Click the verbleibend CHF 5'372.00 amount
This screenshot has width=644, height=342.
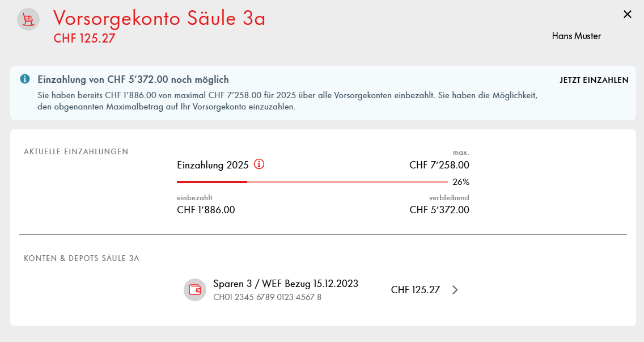tap(439, 210)
